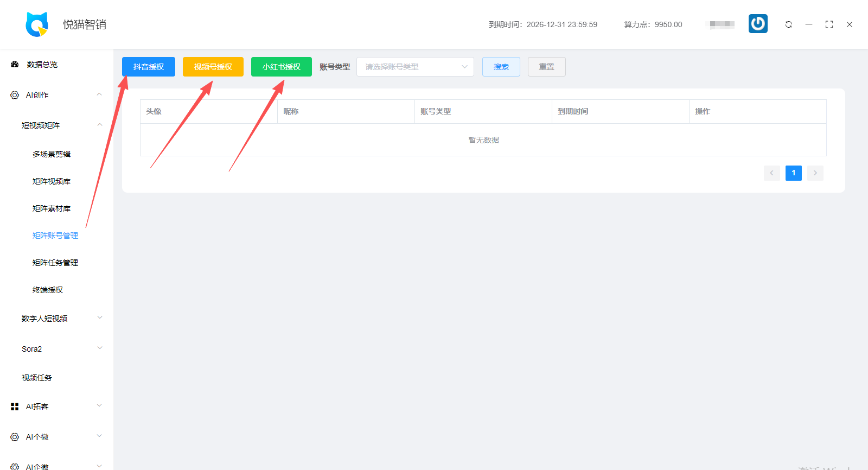Click the 搜索 search button
The width and height of the screenshot is (868, 470).
point(501,67)
